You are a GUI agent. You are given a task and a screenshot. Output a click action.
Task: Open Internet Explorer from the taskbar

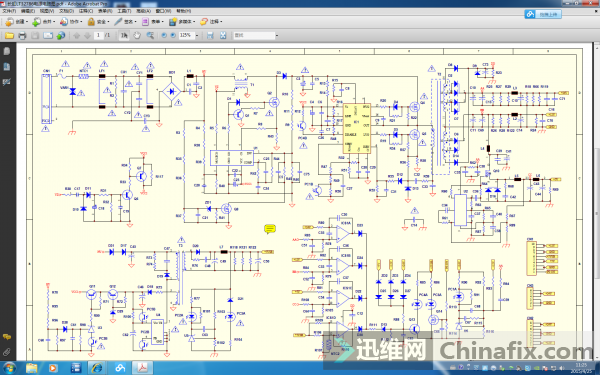pos(97,368)
